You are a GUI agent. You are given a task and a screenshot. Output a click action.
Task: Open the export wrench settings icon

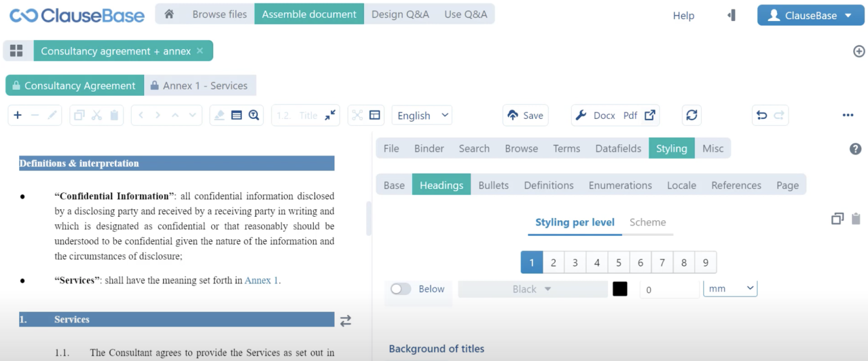pyautogui.click(x=580, y=115)
